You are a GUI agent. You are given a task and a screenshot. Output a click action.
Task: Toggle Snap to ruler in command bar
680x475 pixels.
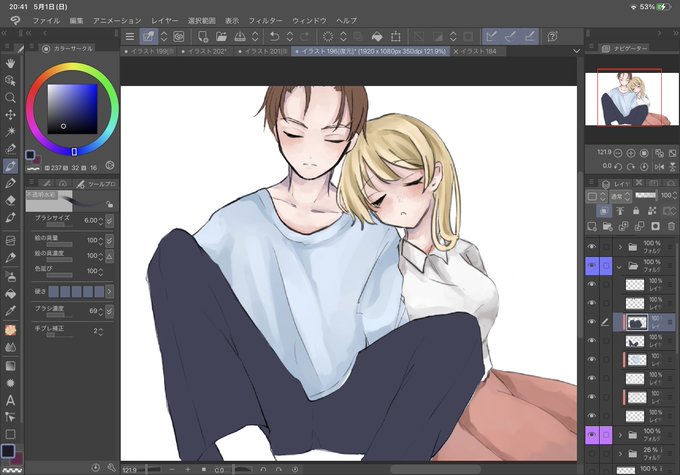click(x=491, y=36)
